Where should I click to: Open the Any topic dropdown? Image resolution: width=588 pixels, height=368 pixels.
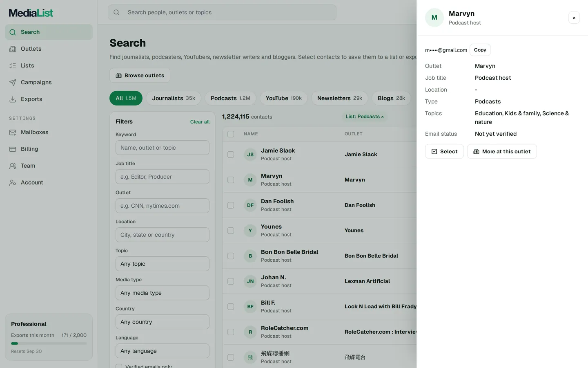tap(163, 264)
